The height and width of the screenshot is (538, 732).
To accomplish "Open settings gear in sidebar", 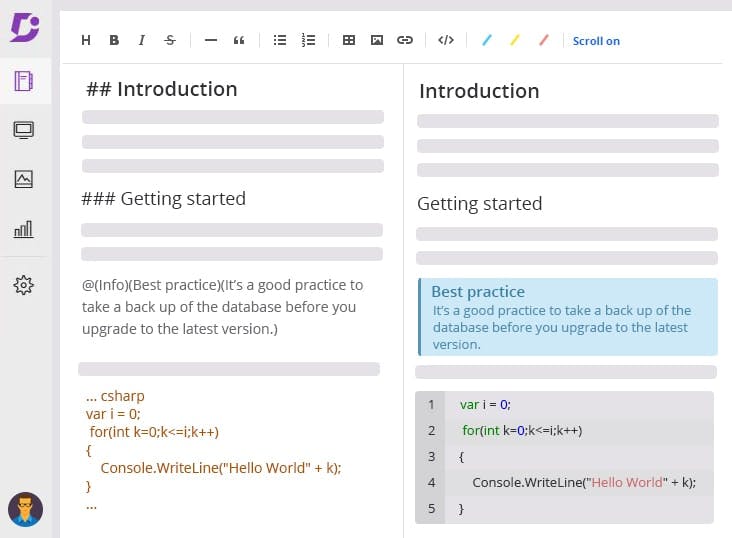I will (23, 285).
